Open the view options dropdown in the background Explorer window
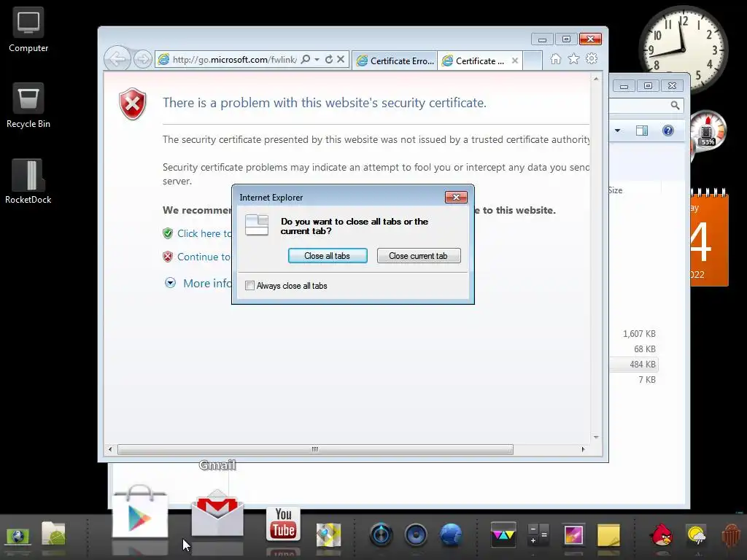 (x=617, y=131)
